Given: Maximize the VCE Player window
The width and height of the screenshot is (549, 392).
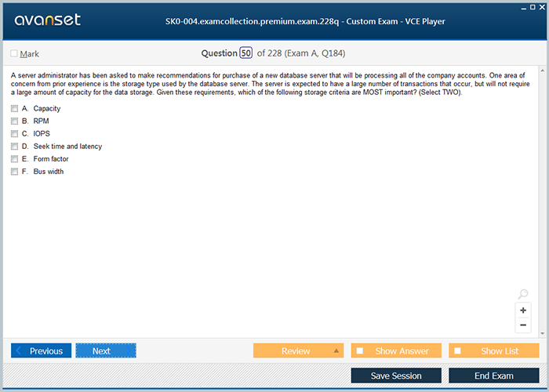Looking at the screenshot, I should coord(533,6).
